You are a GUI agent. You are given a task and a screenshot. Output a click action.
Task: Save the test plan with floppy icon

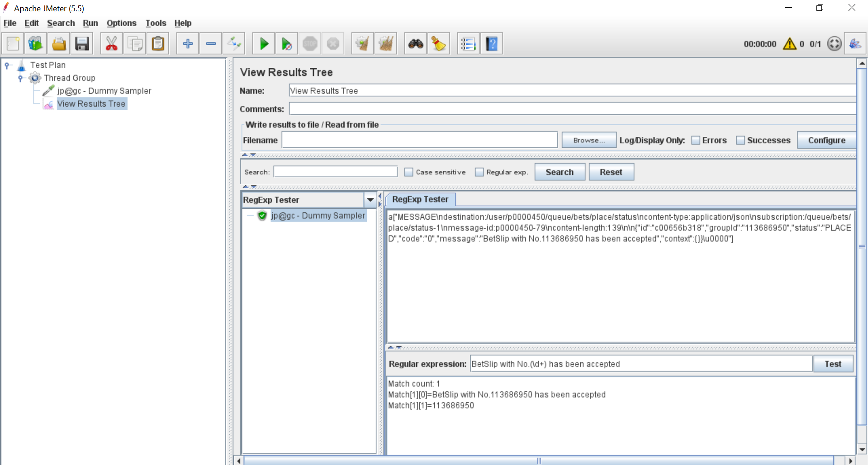point(82,44)
